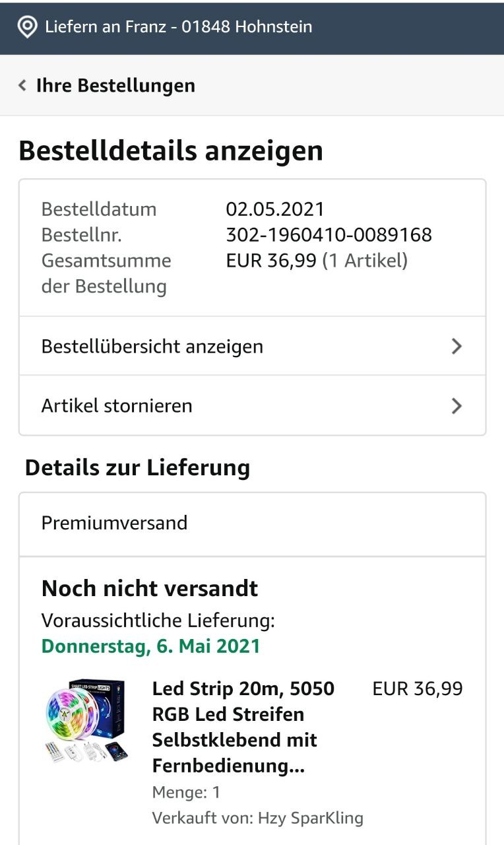Tap the location pin icon
Viewport: 504px width, 845px height.
(27, 27)
